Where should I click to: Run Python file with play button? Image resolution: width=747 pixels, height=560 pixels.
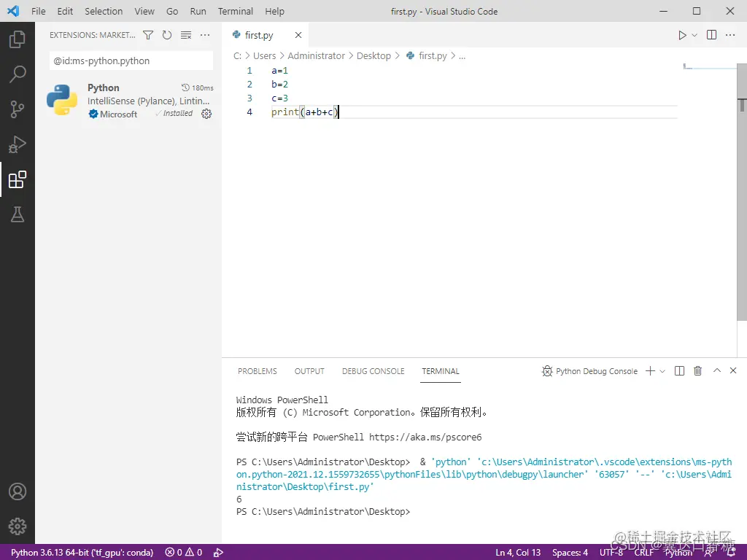click(682, 35)
